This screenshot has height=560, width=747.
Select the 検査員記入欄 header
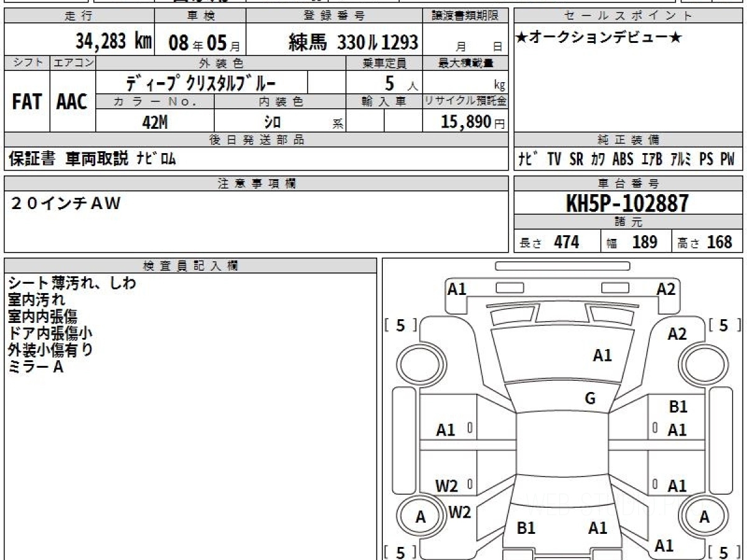(190, 266)
